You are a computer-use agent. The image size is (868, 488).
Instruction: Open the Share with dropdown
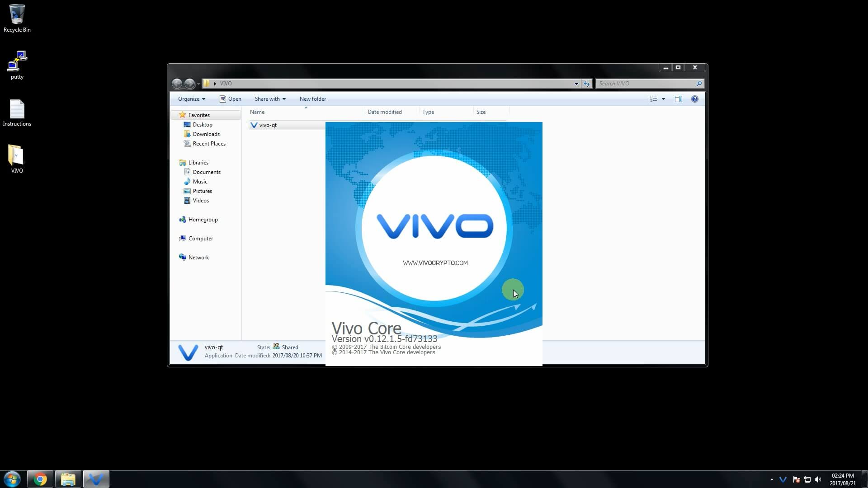[x=269, y=99]
